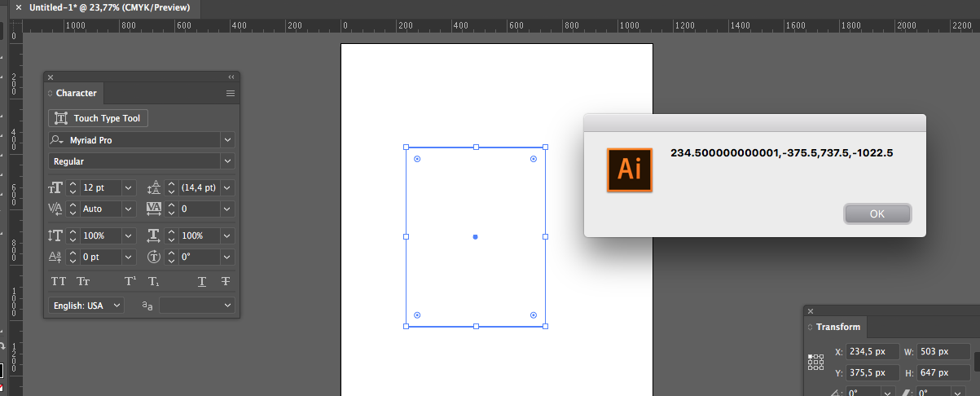Viewport: 980px width, 396px height.
Task: Close the Transform panel
Action: coord(810,310)
